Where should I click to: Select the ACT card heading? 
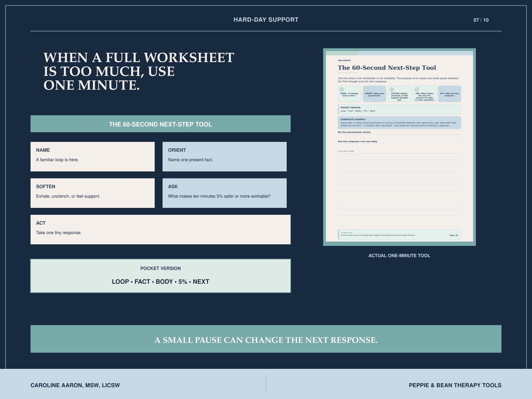pos(41,223)
